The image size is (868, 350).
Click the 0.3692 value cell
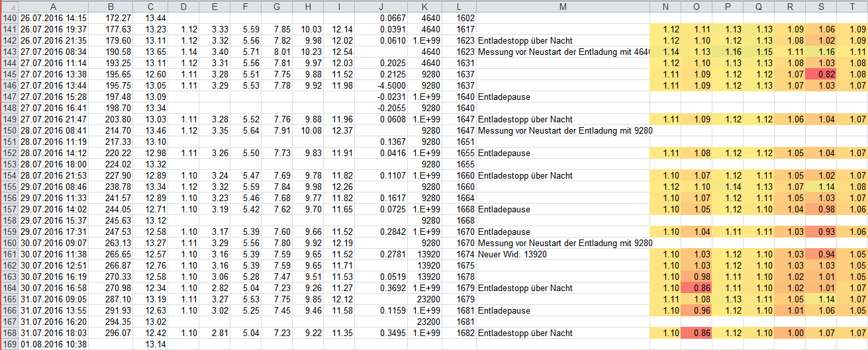(x=382, y=288)
